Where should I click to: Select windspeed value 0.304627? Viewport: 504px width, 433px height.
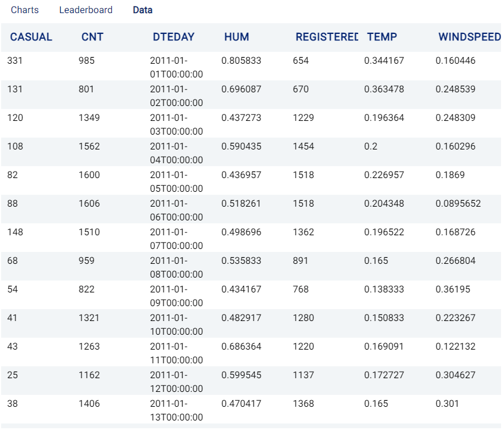(455, 375)
